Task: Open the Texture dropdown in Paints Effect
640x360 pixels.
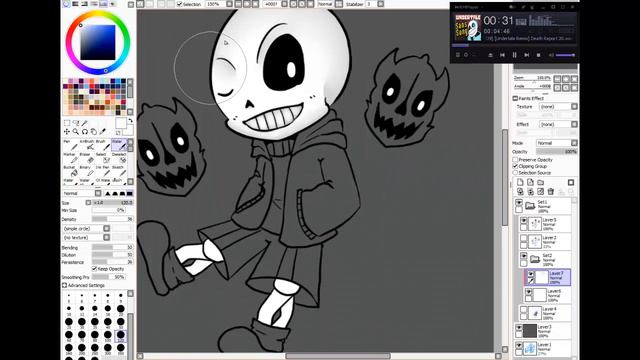Action: 558,107
